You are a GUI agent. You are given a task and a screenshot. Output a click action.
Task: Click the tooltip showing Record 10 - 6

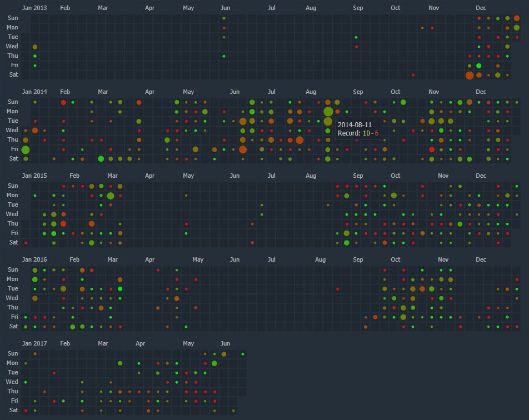tap(359, 129)
